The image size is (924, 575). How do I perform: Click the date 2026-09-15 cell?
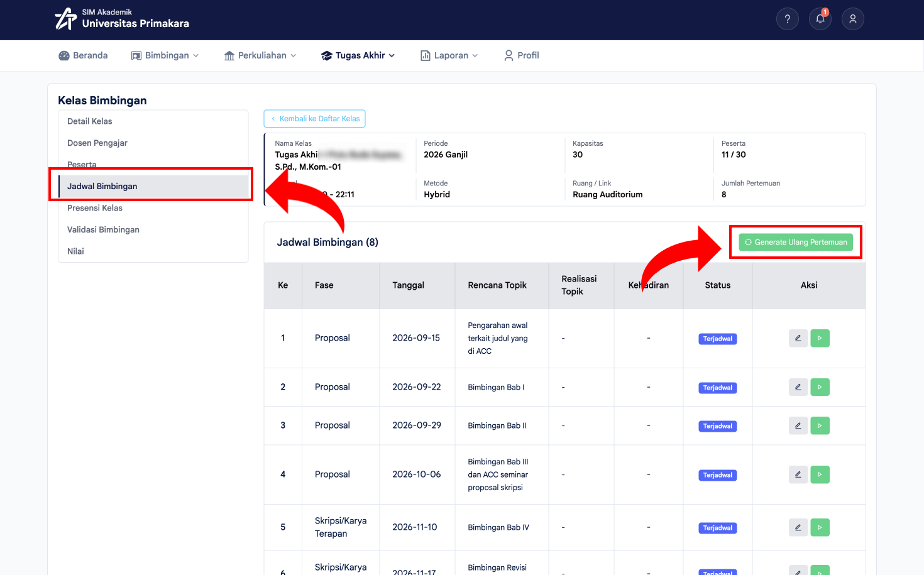pyautogui.click(x=416, y=338)
